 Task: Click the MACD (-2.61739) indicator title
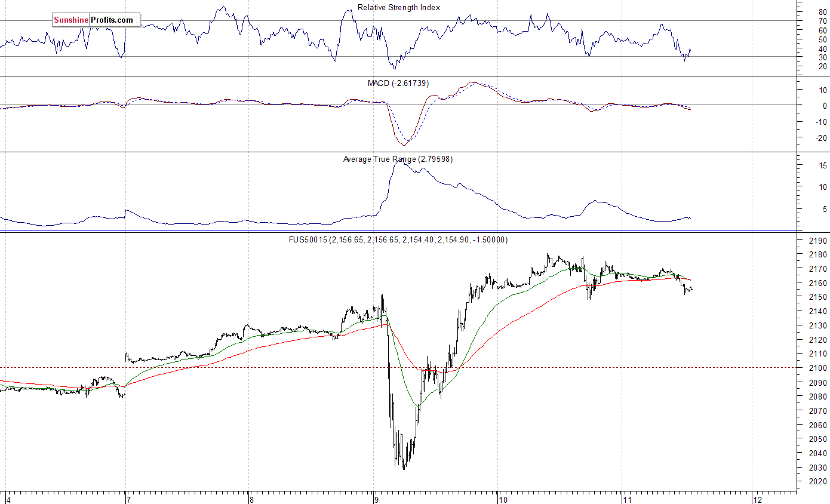[398, 83]
